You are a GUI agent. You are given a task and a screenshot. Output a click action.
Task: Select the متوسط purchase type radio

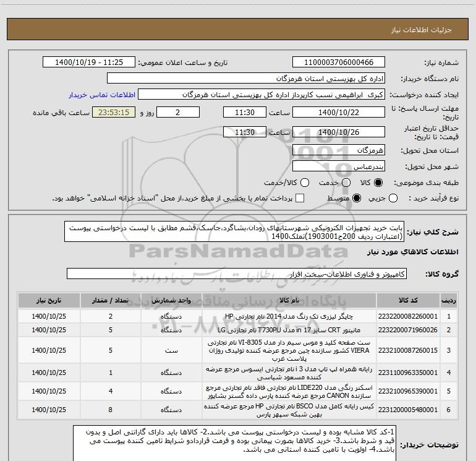[357, 198]
